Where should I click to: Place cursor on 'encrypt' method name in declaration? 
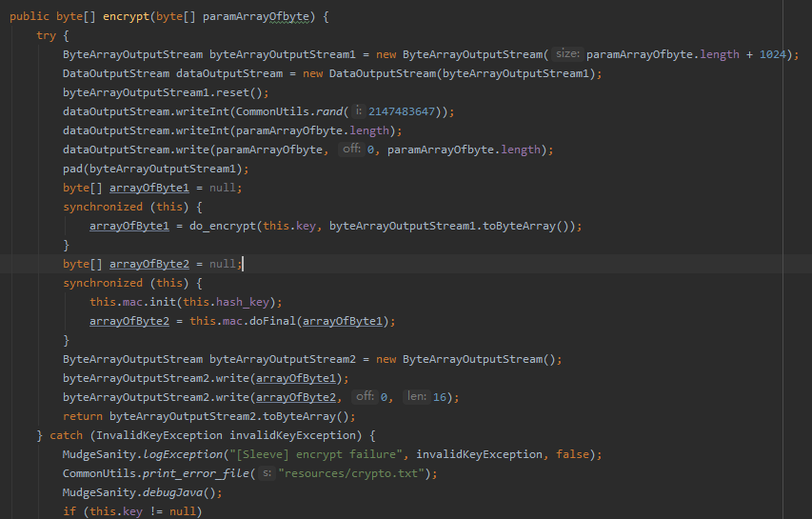126,16
